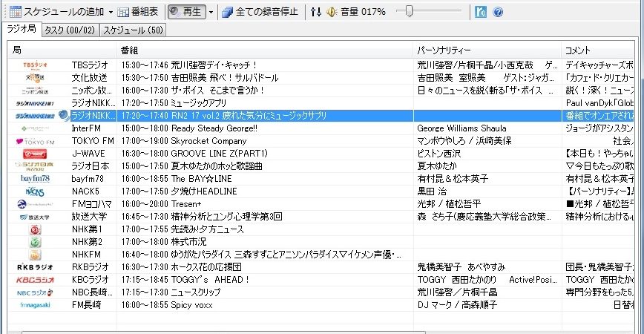Select program 夕焼けHEADLINE
Screen dimensions: 644x334
coord(204,191)
